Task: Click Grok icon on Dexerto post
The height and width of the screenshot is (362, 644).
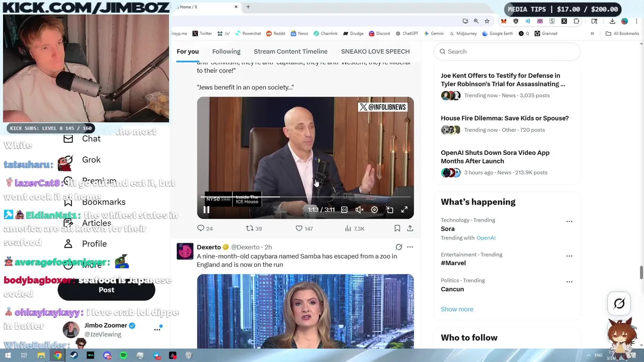Action: 399,247
